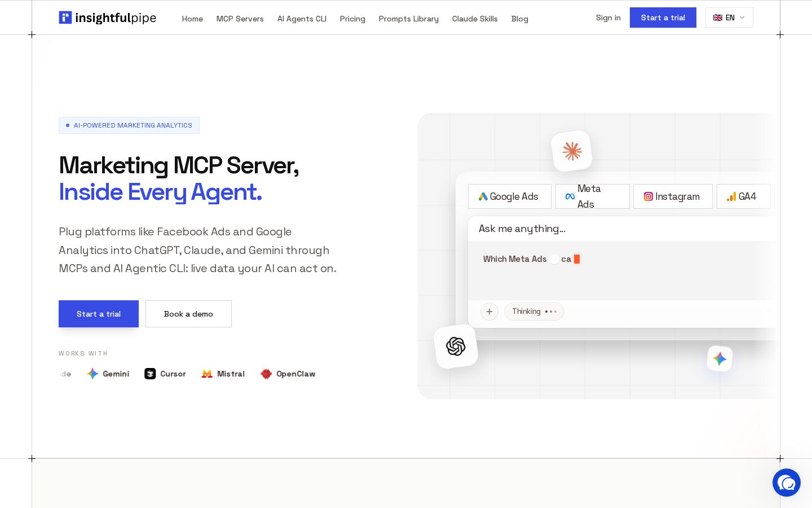The height and width of the screenshot is (508, 812).
Task: Open the Home menu item
Action: (192, 19)
